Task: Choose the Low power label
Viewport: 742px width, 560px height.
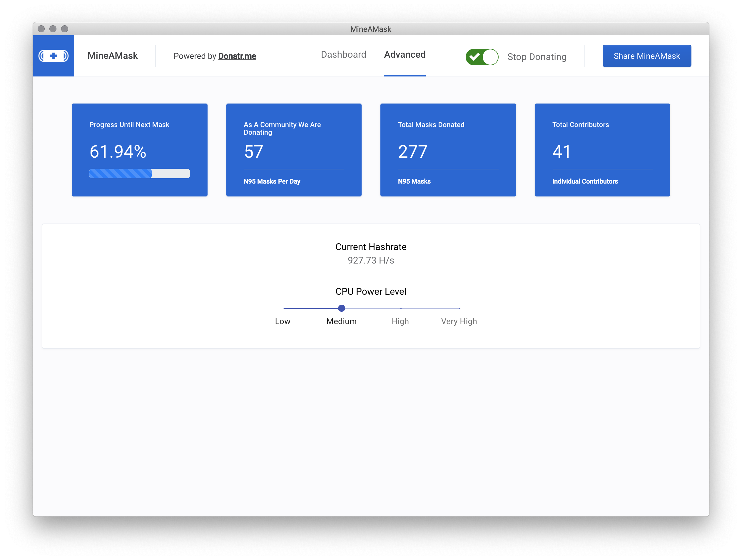Action: (283, 321)
